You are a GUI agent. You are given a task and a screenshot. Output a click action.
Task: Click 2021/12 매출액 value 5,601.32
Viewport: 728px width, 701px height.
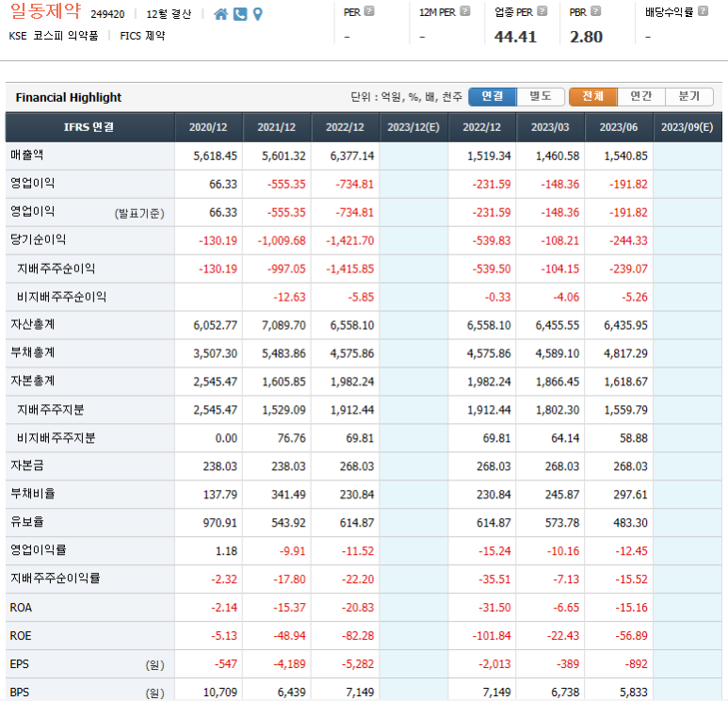click(x=283, y=156)
